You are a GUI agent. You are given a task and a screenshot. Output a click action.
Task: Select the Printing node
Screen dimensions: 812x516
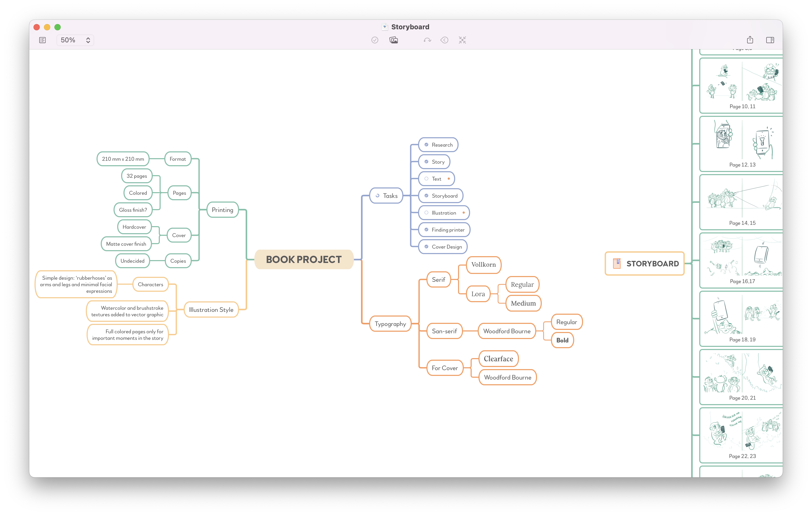(223, 210)
